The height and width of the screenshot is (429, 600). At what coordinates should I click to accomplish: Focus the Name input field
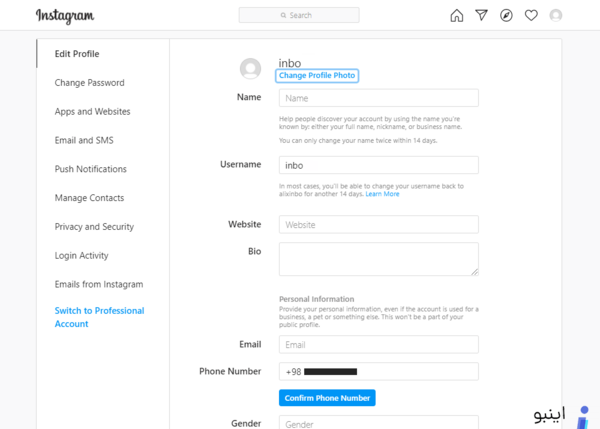pos(378,98)
